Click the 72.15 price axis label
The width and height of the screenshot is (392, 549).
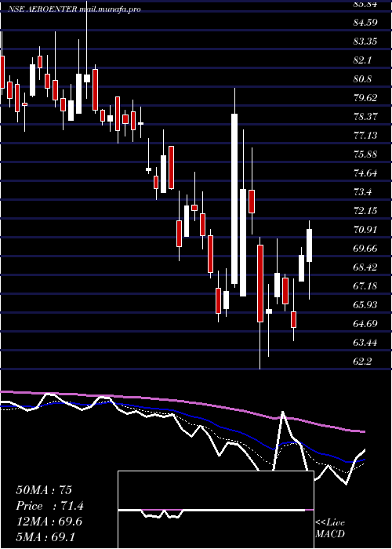click(365, 211)
